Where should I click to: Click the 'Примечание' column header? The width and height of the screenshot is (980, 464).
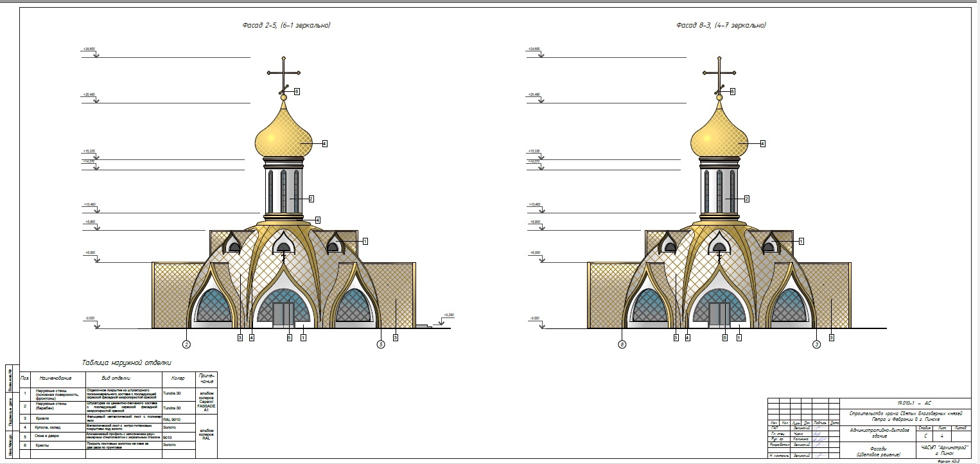(207, 378)
